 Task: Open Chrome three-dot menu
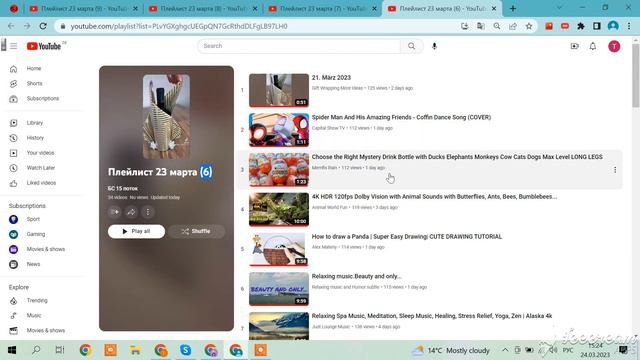[629, 26]
